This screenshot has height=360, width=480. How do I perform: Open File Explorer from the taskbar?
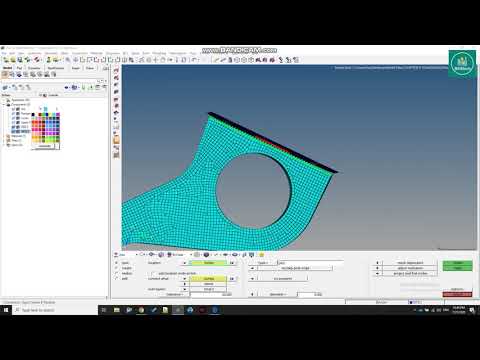(x=117, y=310)
